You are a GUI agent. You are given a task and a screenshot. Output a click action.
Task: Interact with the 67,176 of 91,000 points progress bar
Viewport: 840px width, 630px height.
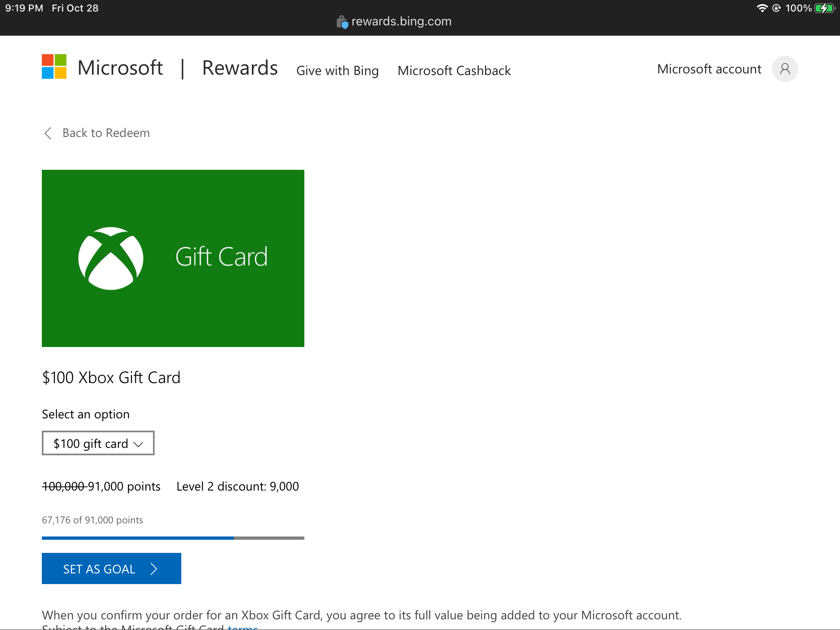[x=173, y=537]
